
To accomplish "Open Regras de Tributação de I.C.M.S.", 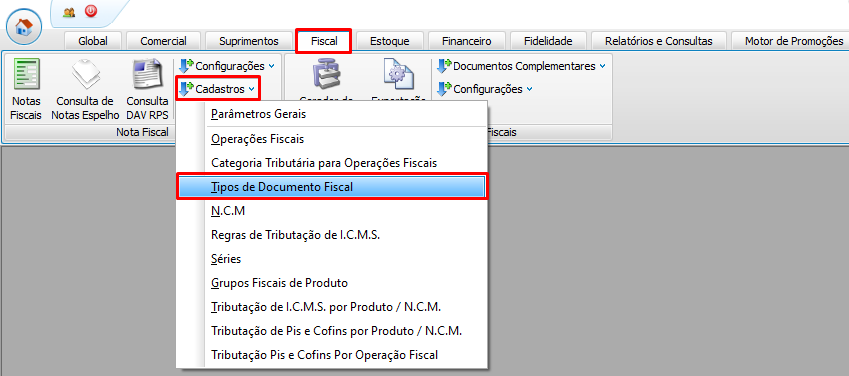I will click(332, 235).
